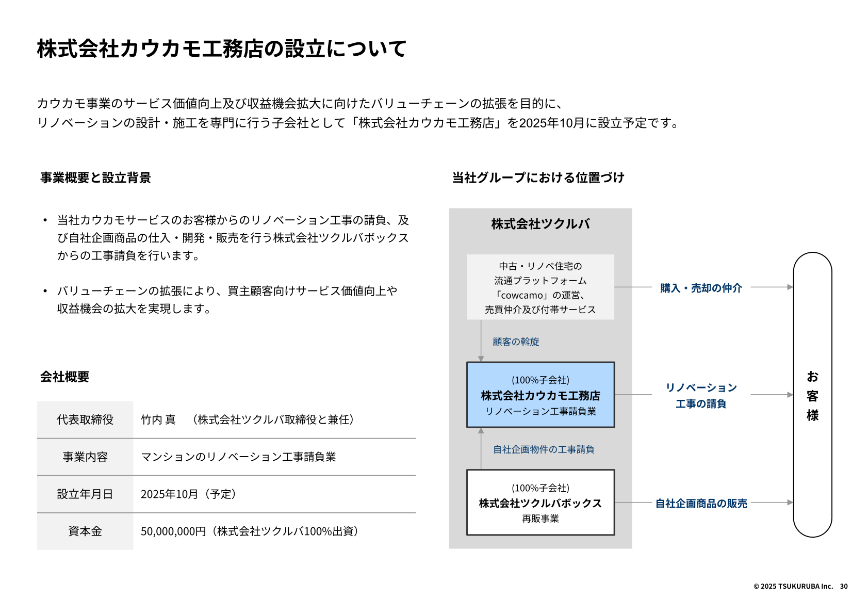Click the 株式会社ツクルバ group box title
The image size is (868, 614).
[x=541, y=224]
